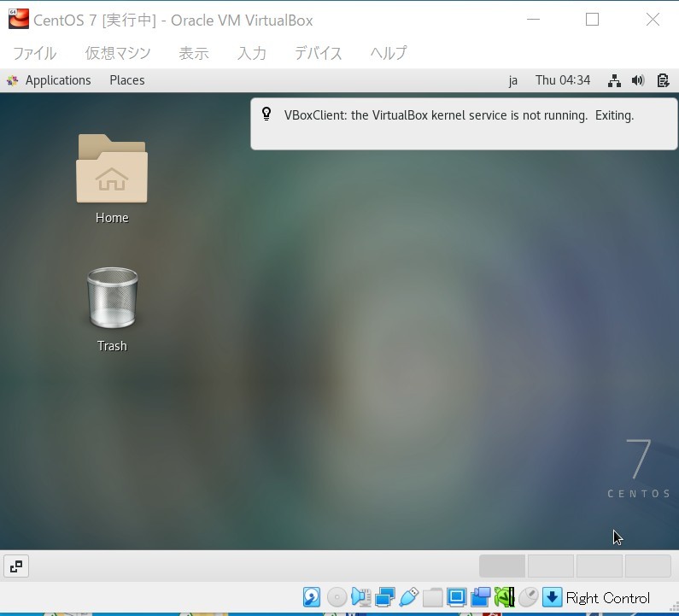The width and height of the screenshot is (679, 616).
Task: Select the Home folder desktop icon
Action: (112, 179)
